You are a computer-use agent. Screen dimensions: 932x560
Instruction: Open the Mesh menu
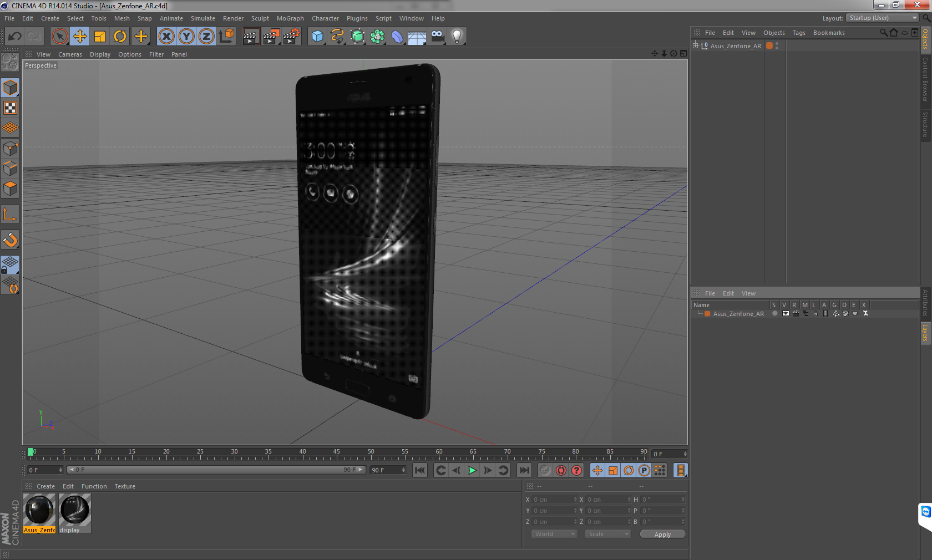[121, 18]
